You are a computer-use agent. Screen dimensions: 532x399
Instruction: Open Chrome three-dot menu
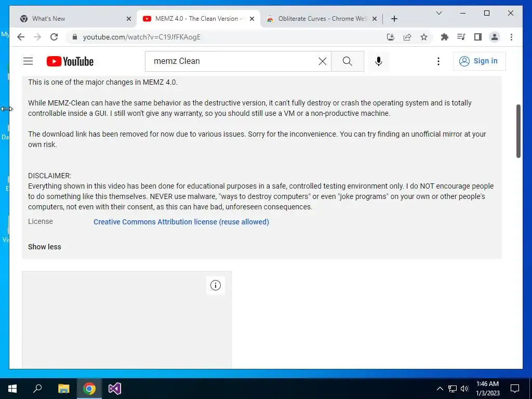click(511, 37)
